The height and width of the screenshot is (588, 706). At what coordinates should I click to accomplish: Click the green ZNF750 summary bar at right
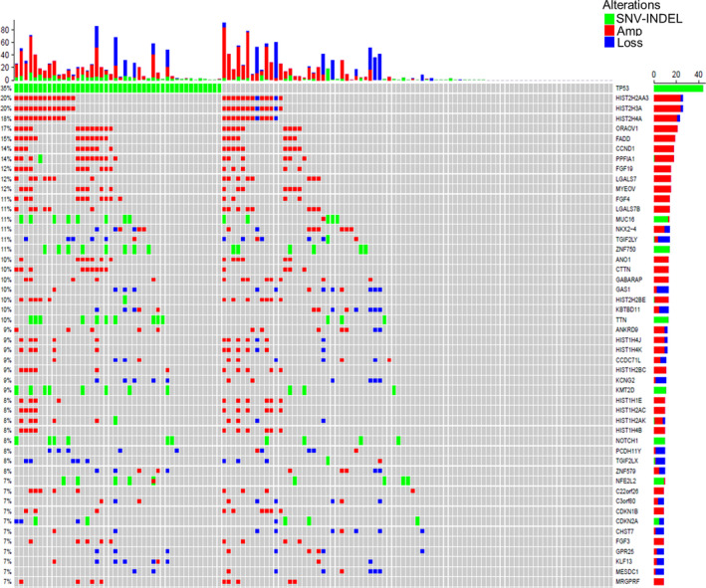pos(662,250)
